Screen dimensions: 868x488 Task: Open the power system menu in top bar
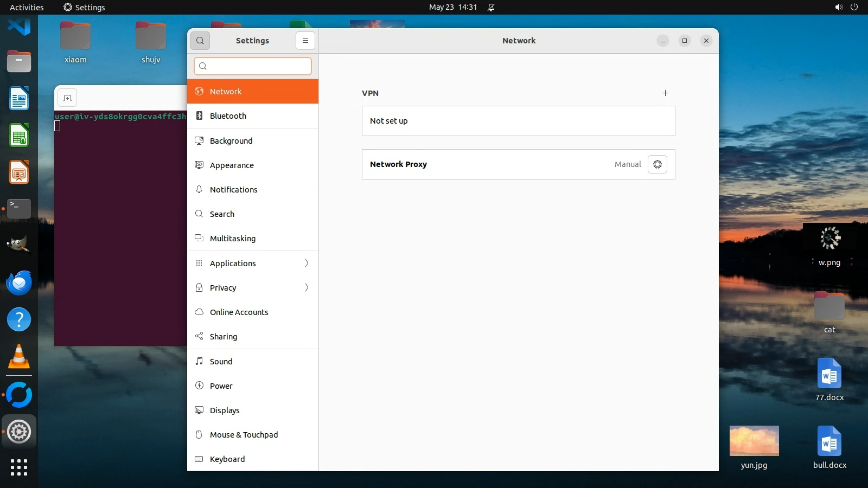pos(854,7)
